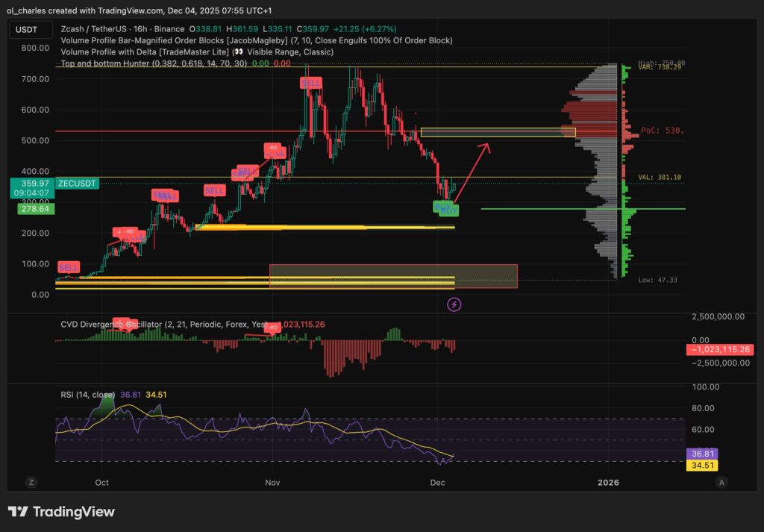
Task: Click the lightning bolt icon on the chart
Action: point(454,305)
